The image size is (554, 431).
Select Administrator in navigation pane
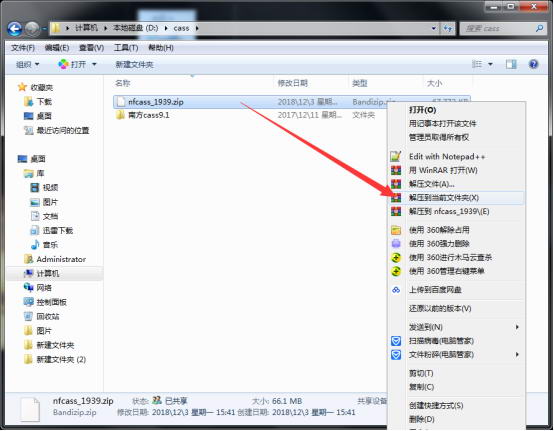click(61, 259)
